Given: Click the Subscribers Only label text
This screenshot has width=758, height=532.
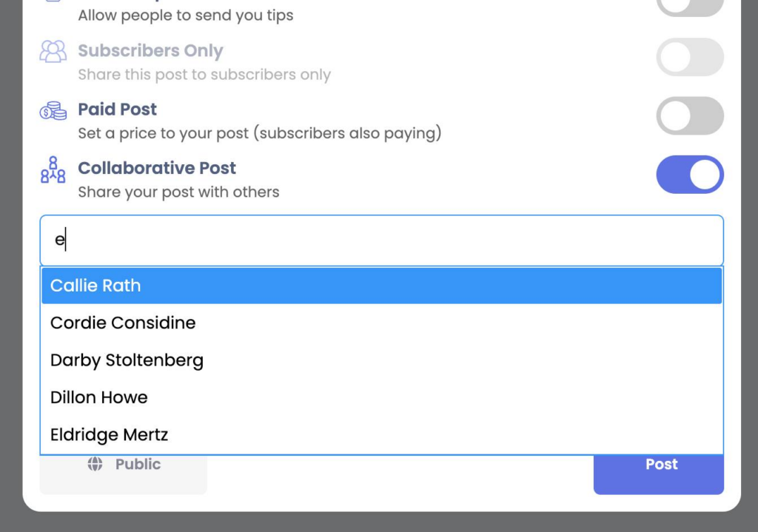Looking at the screenshot, I should coord(150,51).
